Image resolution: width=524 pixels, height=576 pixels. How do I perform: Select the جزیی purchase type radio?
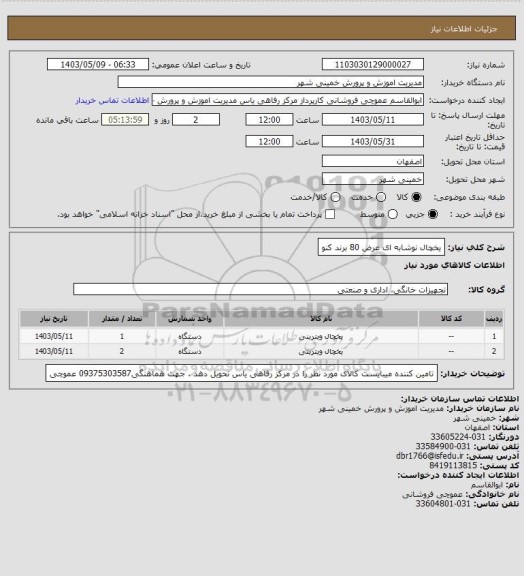point(433,214)
